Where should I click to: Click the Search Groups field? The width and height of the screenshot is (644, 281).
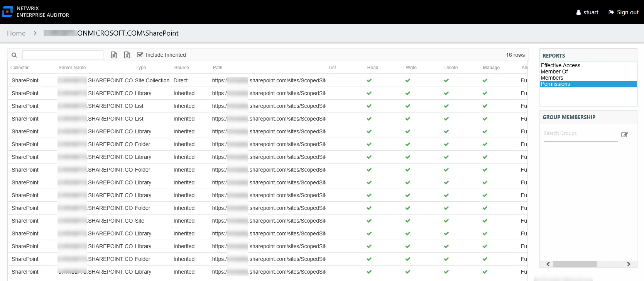(581, 134)
